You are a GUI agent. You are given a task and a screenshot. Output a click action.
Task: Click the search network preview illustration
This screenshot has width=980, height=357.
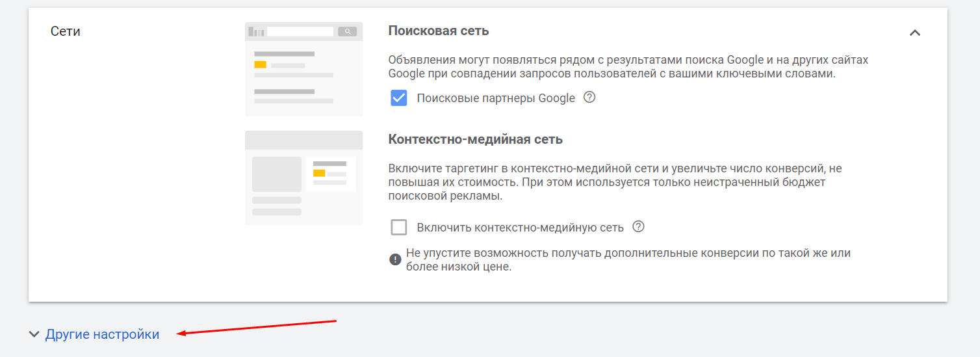[x=303, y=69]
